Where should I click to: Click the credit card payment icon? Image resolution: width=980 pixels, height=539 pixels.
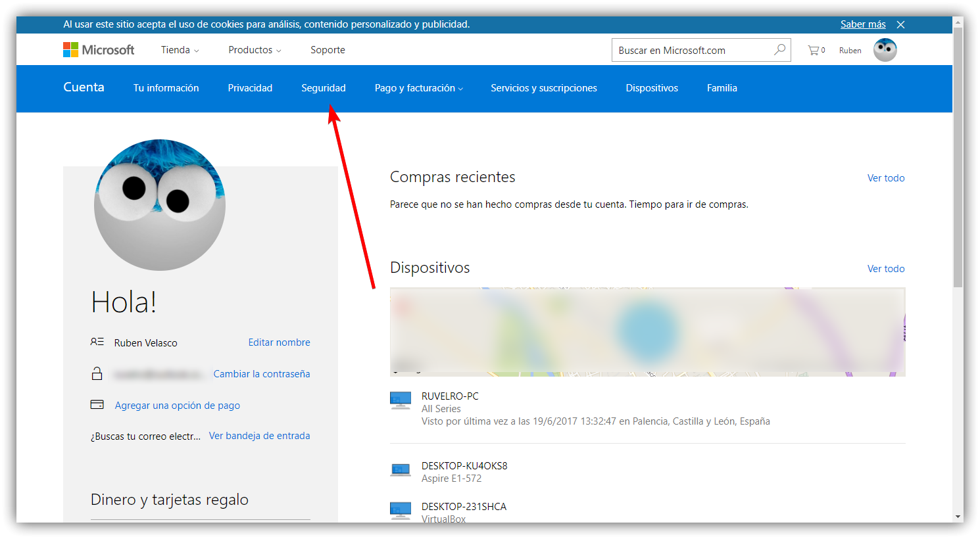97,405
